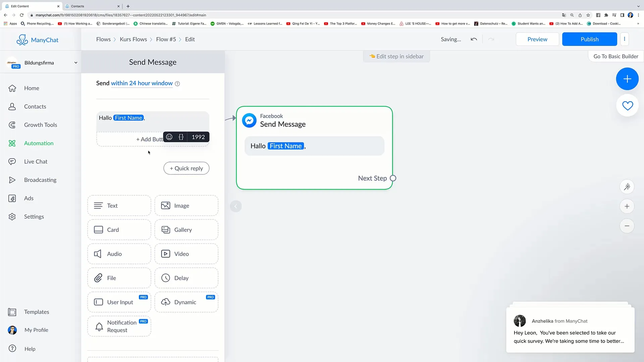Publish the flow
The width and height of the screenshot is (644, 362).
point(589,39)
